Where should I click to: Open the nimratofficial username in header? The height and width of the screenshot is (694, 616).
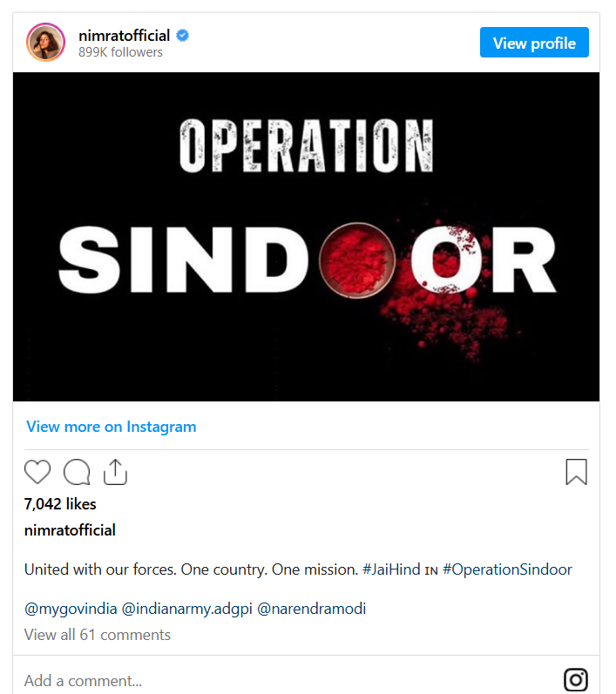(x=124, y=36)
